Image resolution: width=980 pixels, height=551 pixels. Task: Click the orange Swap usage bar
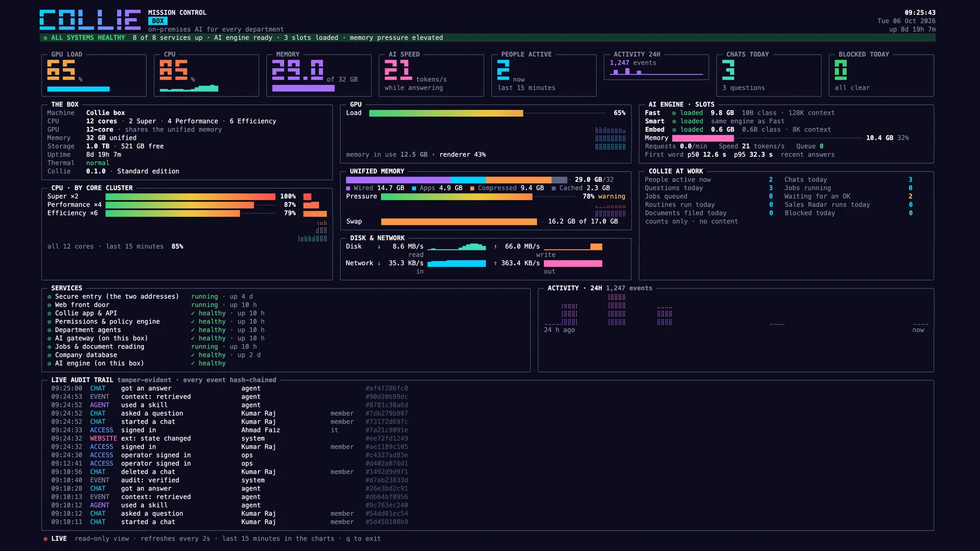459,222
